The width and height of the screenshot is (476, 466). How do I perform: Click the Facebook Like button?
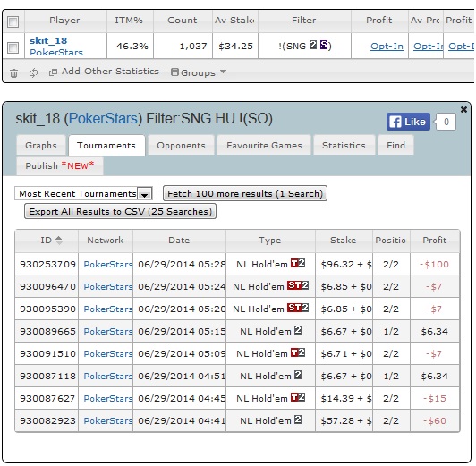tap(408, 122)
